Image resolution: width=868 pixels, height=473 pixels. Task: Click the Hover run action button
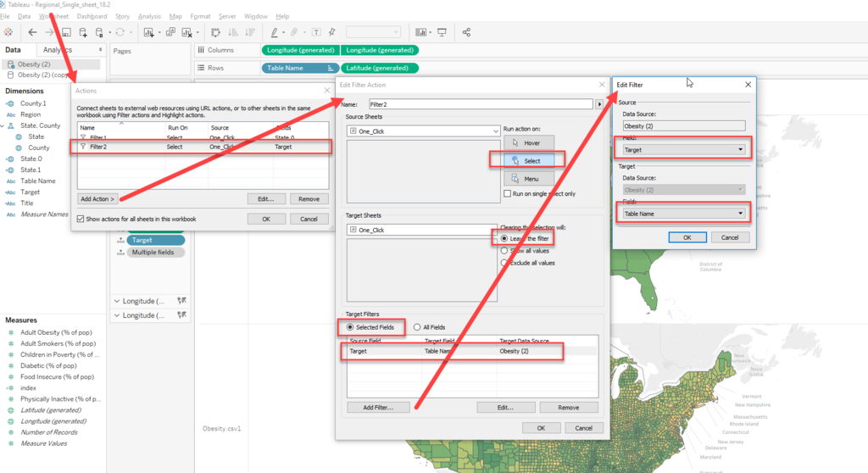coord(529,143)
